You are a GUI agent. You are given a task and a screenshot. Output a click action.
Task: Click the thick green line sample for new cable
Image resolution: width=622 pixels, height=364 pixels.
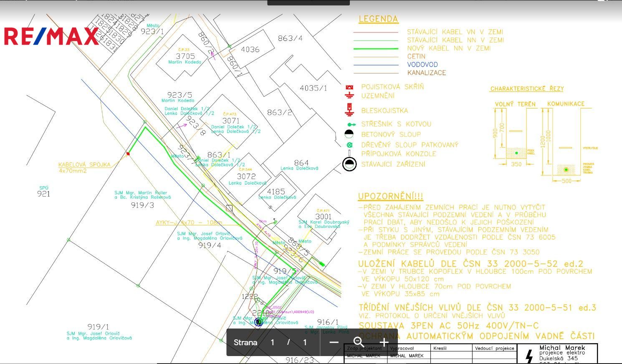tap(376, 48)
